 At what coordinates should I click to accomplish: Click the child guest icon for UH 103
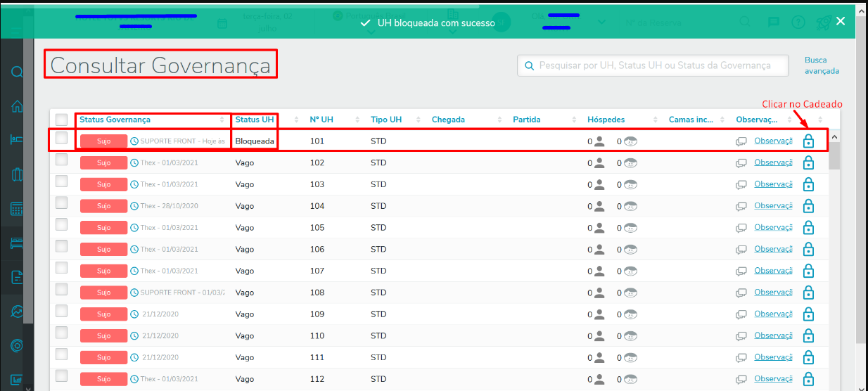[x=630, y=184]
